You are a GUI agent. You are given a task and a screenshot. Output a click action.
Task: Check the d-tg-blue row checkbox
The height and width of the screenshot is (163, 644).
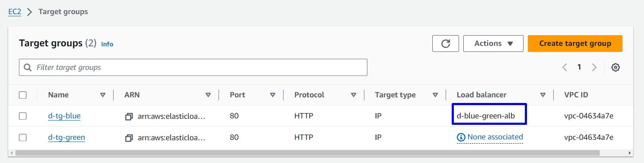point(23,116)
